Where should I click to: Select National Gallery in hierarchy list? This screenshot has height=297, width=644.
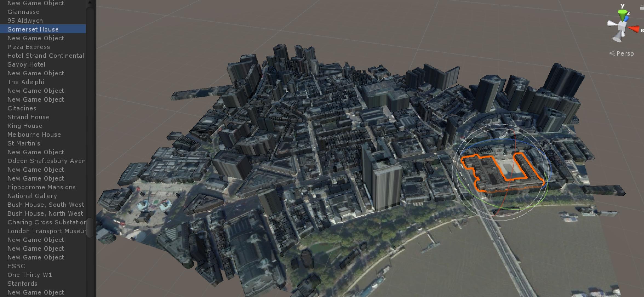(x=32, y=196)
